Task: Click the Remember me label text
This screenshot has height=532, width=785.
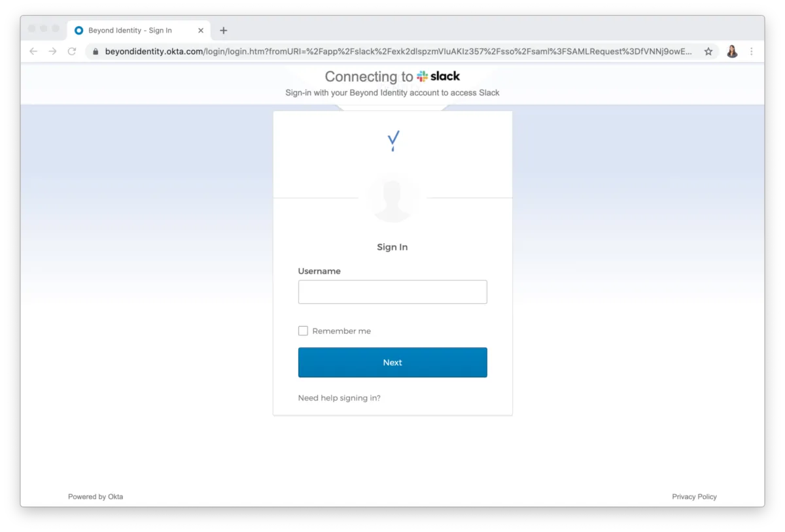Action: click(x=341, y=331)
